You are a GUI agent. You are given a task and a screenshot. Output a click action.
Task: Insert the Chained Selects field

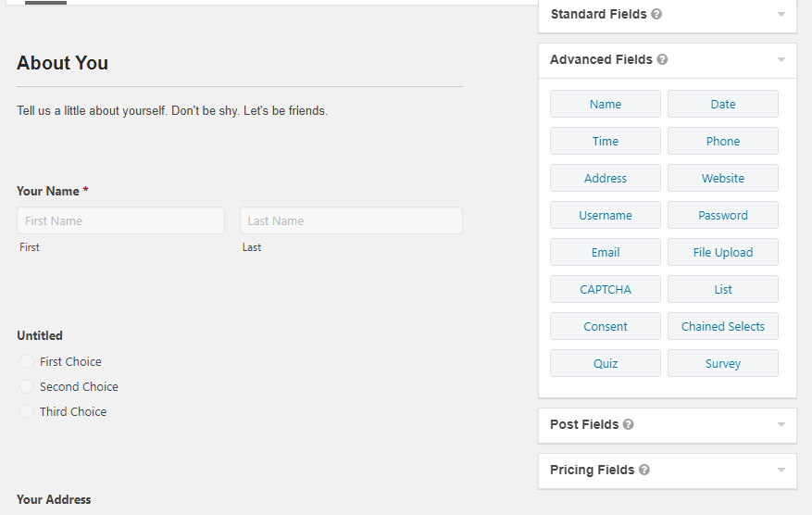[x=723, y=326]
